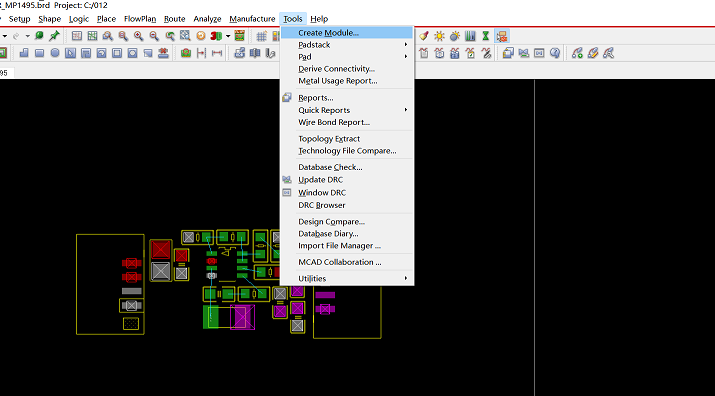Open the Reports dialog entry
This screenshot has height=396, width=715.
coord(347,98)
